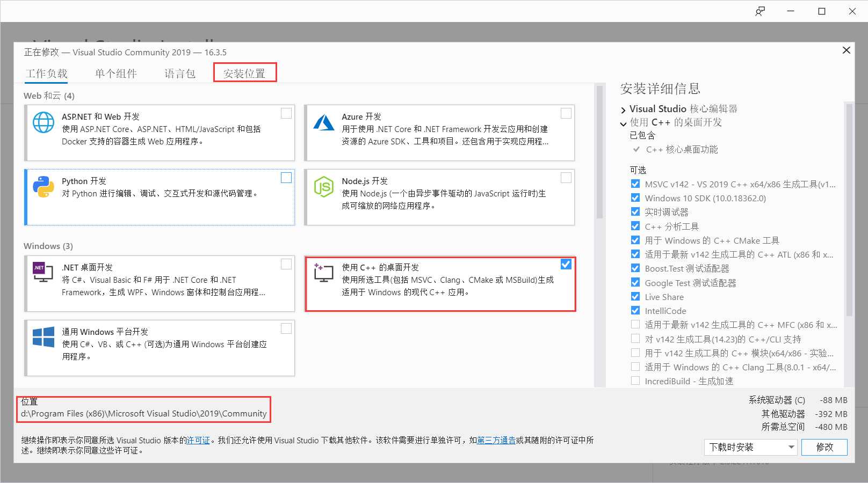Check IncrediBuild build acceleration option
This screenshot has width=868, height=483.
[x=635, y=380]
